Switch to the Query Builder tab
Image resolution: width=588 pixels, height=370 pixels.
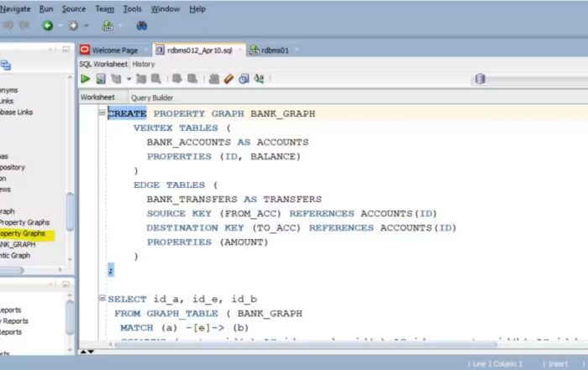pyautogui.click(x=152, y=97)
